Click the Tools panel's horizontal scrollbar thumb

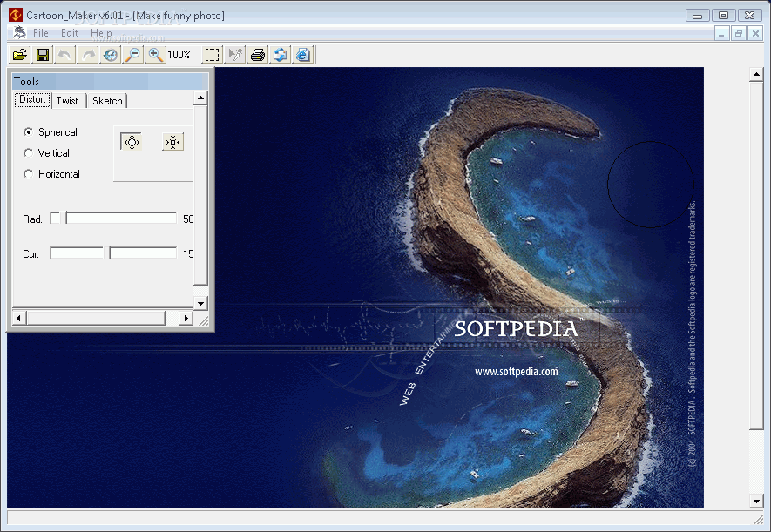(x=96, y=318)
